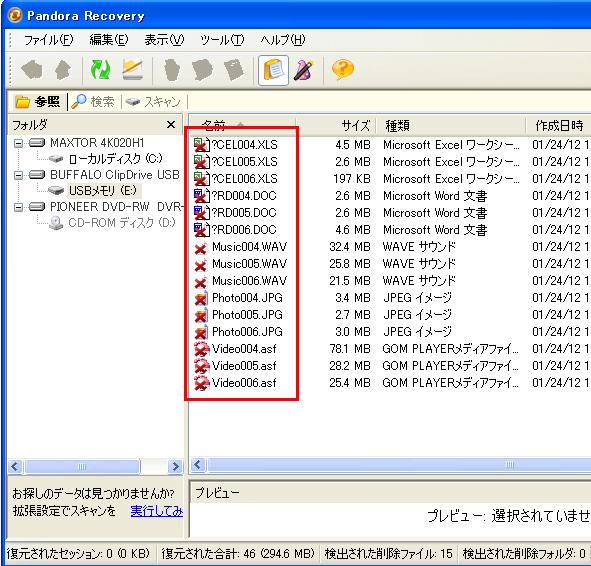
Task: Select file Video006.asf in the list
Action: (244, 383)
